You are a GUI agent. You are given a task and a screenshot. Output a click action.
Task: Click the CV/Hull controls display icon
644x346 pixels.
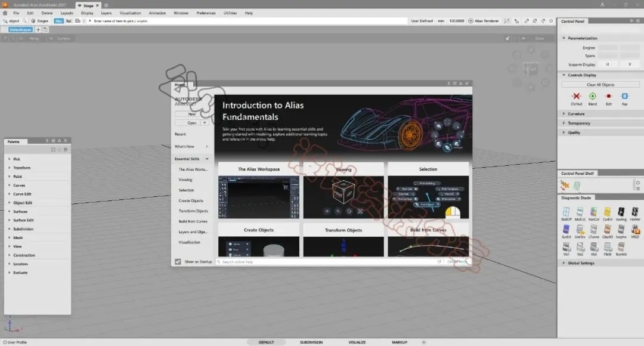[576, 96]
